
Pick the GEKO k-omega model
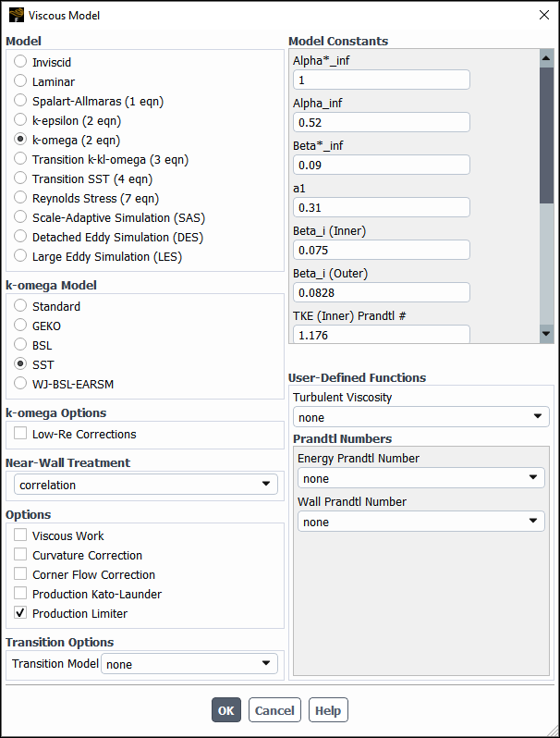pyautogui.click(x=21, y=326)
